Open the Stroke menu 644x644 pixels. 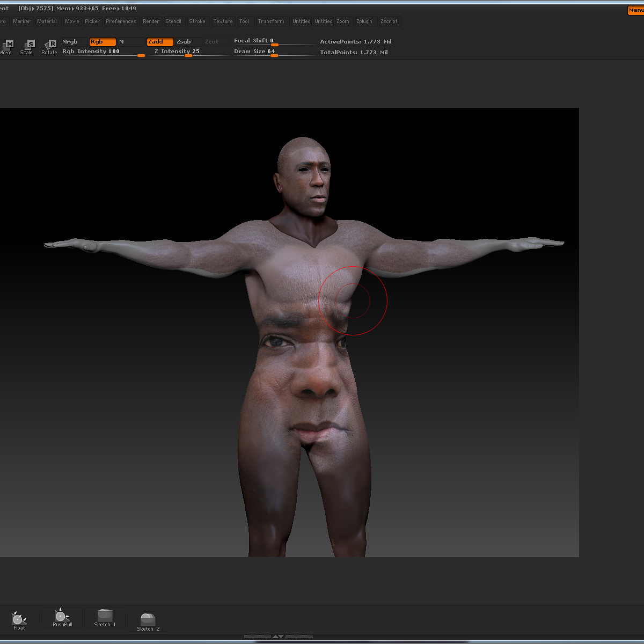(197, 21)
